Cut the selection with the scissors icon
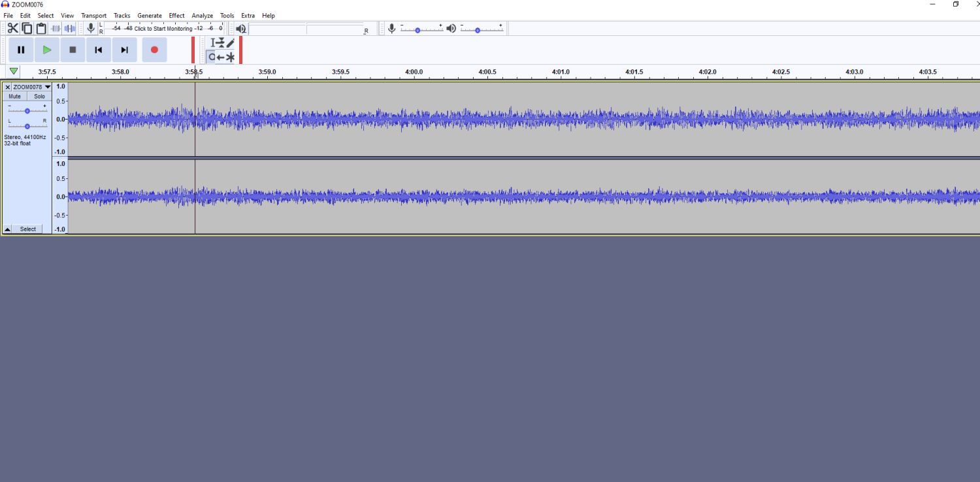Viewport: 980px width, 482px height. 12,28
